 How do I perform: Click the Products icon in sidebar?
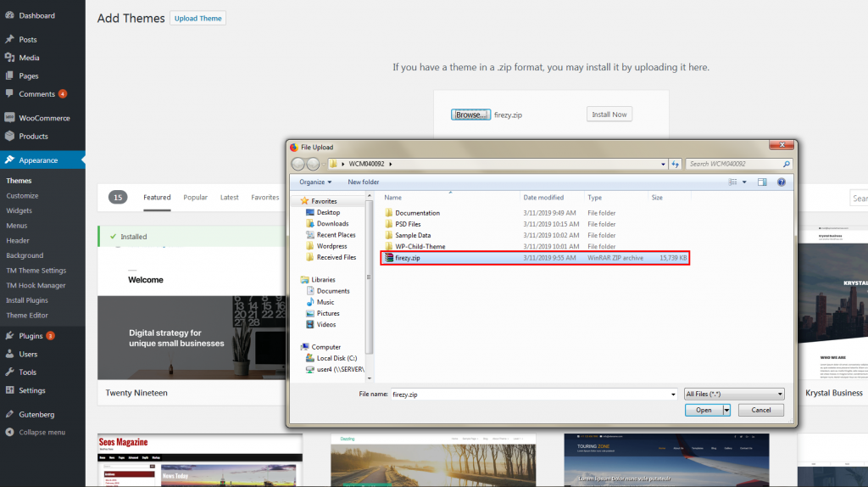click(9, 137)
